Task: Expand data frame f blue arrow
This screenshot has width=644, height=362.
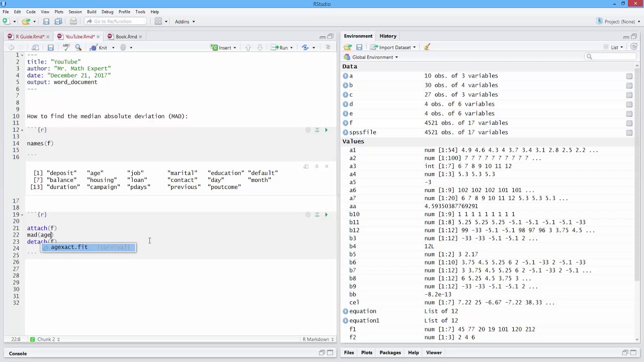Action: pos(346,123)
